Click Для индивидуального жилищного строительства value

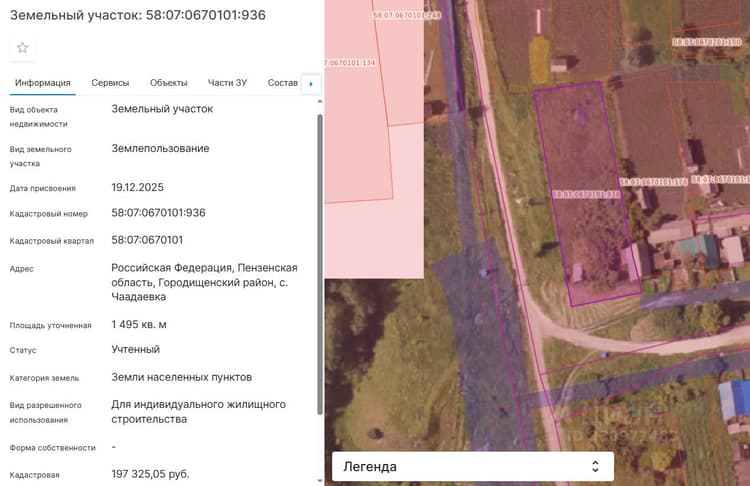click(x=199, y=412)
